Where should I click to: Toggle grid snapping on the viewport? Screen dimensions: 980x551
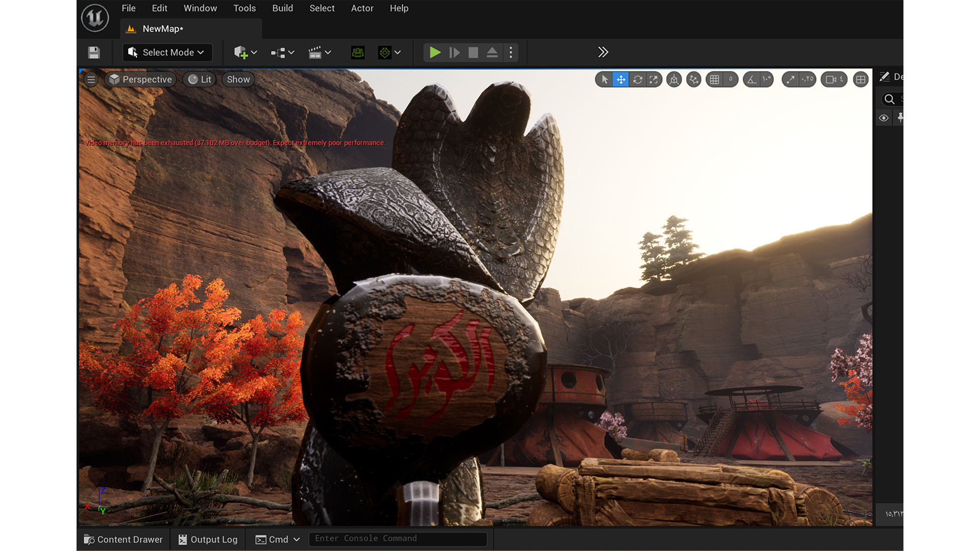coord(715,80)
